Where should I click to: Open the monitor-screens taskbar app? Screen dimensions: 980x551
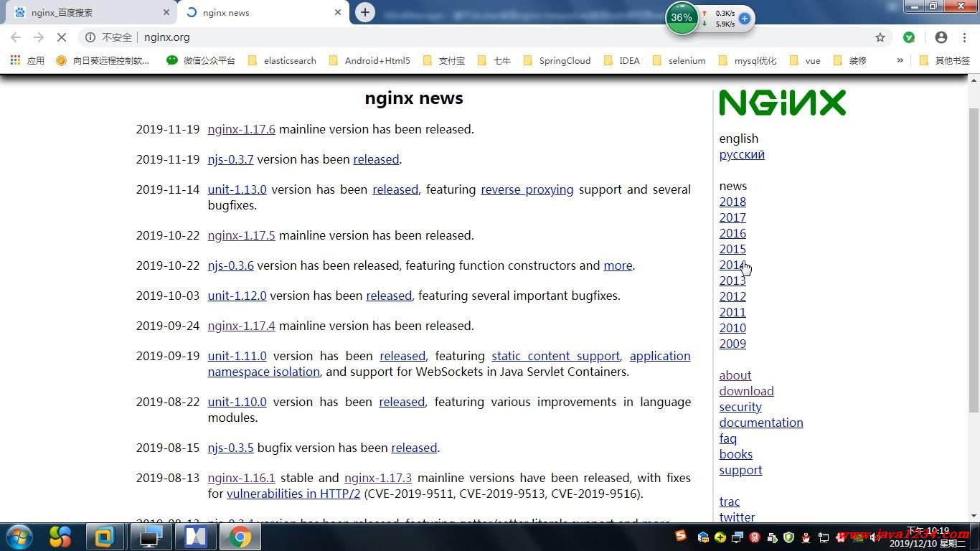click(x=150, y=537)
